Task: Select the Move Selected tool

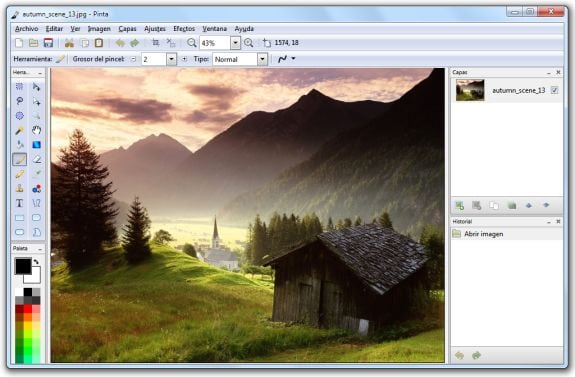Action: [36, 87]
